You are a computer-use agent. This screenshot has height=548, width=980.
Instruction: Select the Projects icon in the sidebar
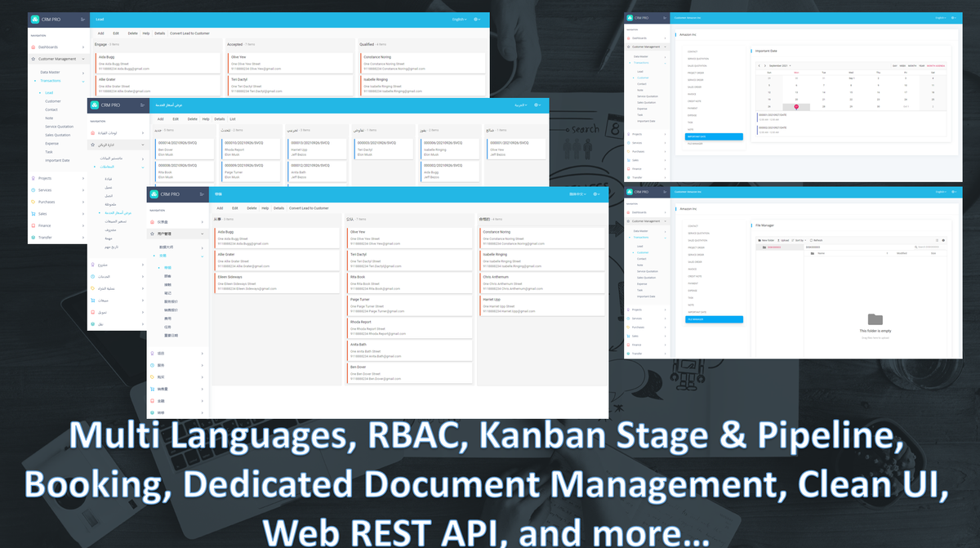coord(32,178)
